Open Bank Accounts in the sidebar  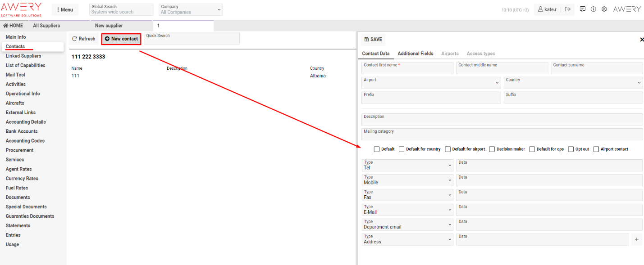[22, 131]
